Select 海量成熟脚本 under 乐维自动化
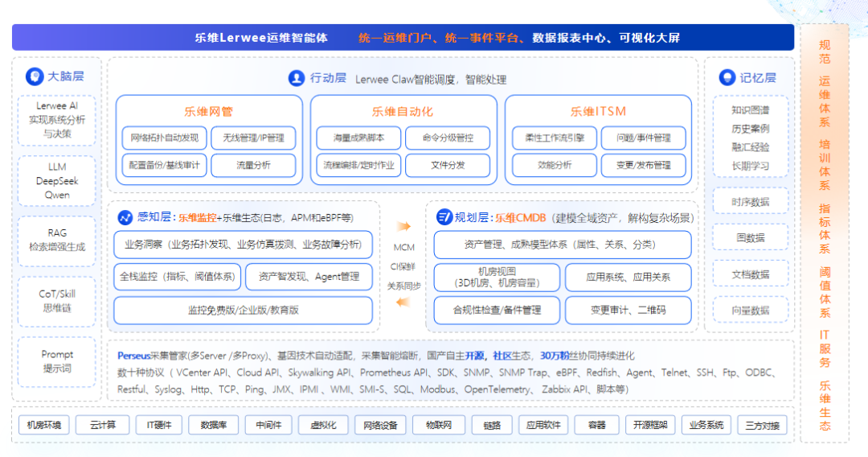The image size is (868, 457). [x=358, y=138]
